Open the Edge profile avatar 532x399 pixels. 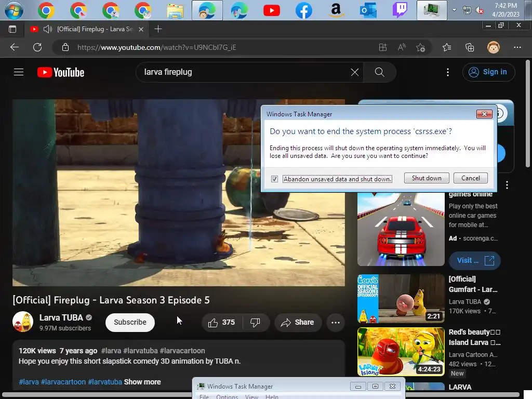pyautogui.click(x=494, y=47)
